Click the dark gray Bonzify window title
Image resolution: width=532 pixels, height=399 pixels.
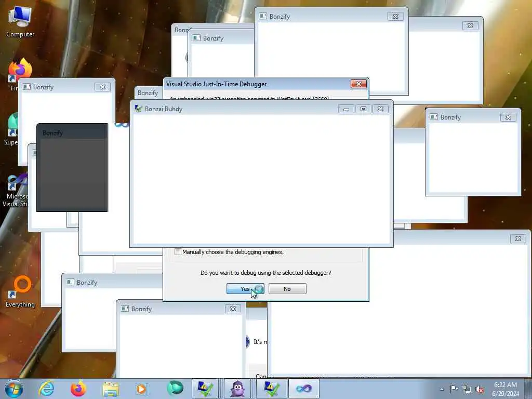(x=52, y=132)
